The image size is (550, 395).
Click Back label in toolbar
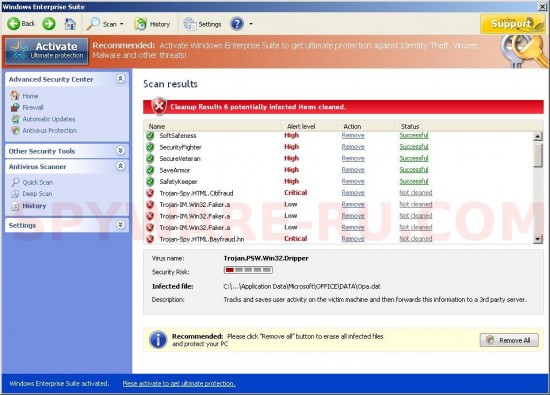click(28, 24)
